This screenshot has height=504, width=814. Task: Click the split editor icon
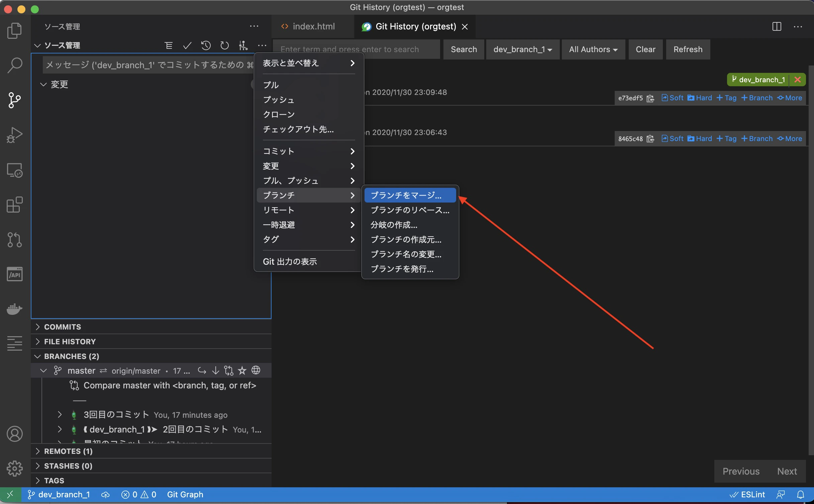tap(777, 26)
